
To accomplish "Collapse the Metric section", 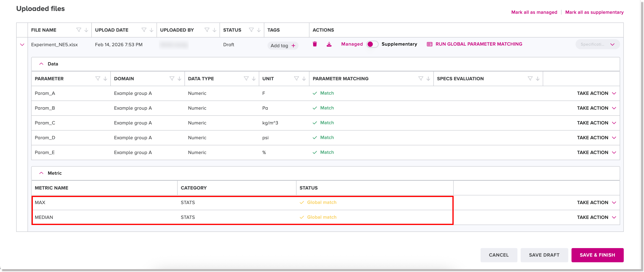I will (x=42, y=173).
